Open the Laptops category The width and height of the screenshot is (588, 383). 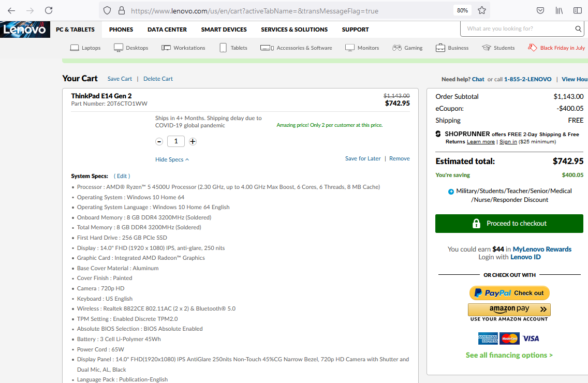pyautogui.click(x=85, y=48)
